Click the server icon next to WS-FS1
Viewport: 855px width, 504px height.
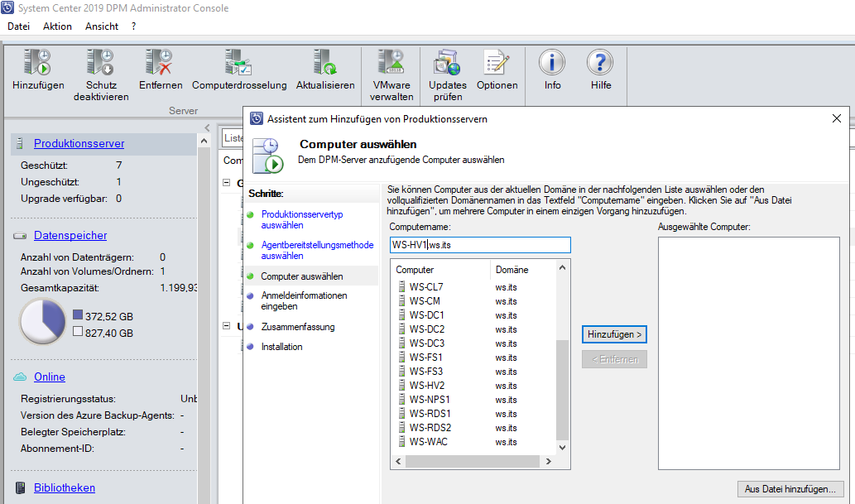[402, 357]
